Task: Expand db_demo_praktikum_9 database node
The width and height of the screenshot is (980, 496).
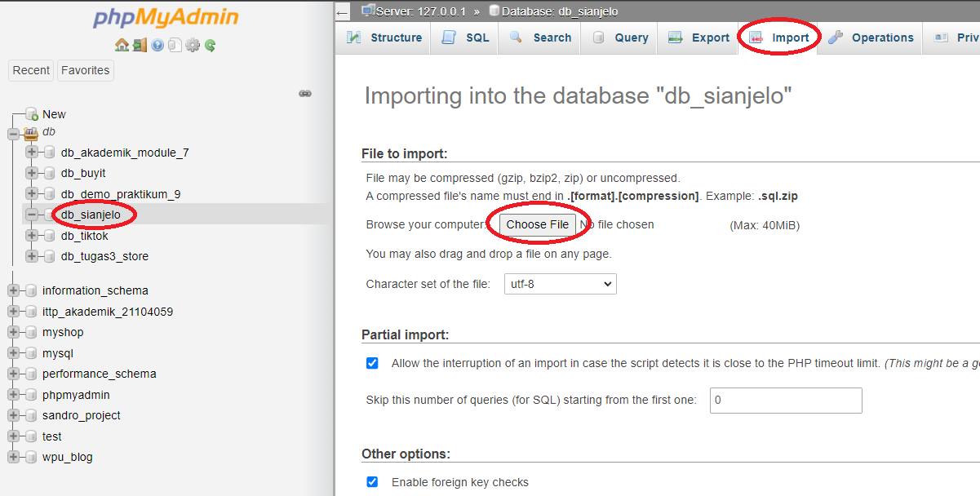Action: [x=32, y=194]
